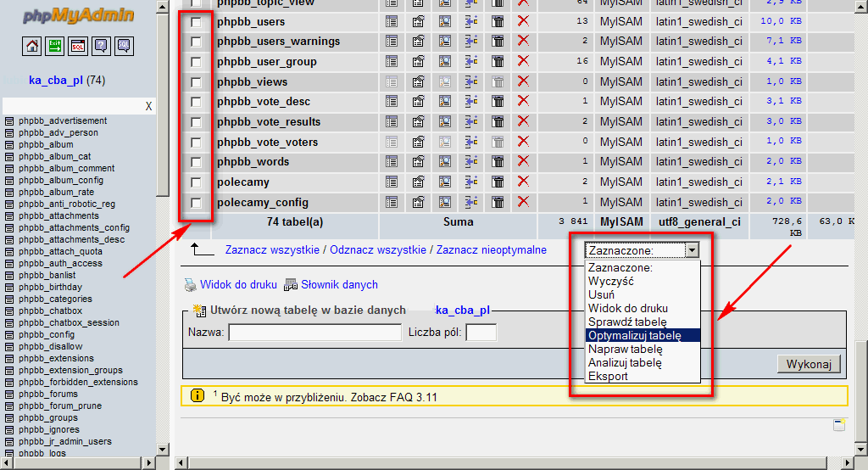Click the log out (exit) icon

coord(55,46)
